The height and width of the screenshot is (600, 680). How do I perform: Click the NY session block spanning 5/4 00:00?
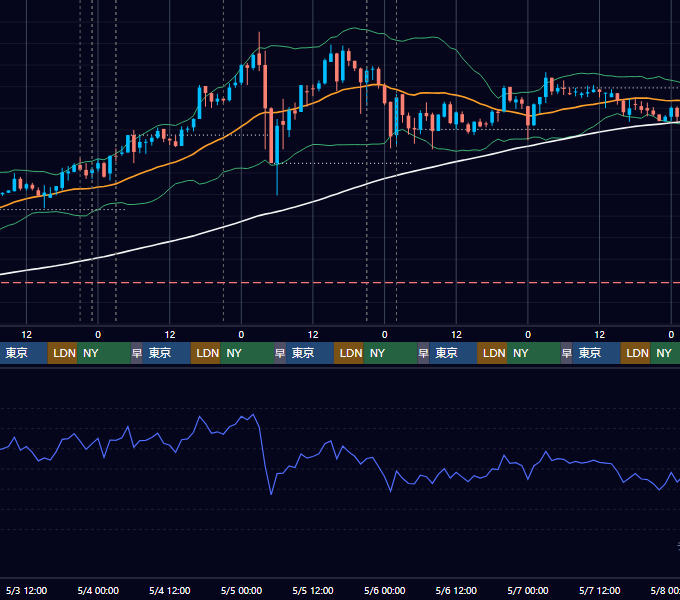[104, 353]
